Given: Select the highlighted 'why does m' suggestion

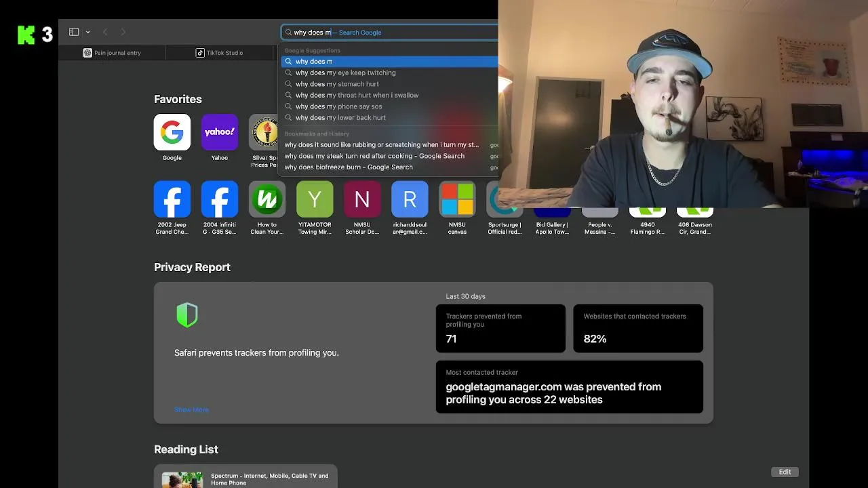Looking at the screenshot, I should click(x=390, y=61).
